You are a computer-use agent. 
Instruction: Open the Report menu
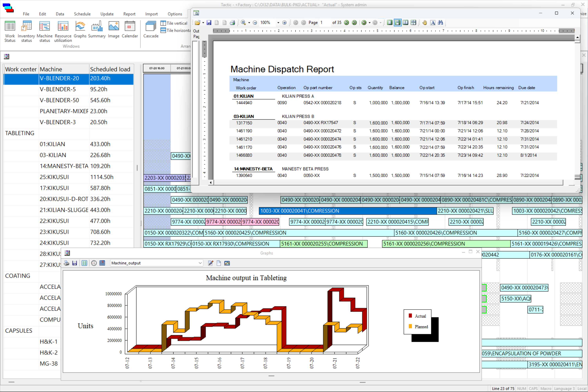[129, 14]
